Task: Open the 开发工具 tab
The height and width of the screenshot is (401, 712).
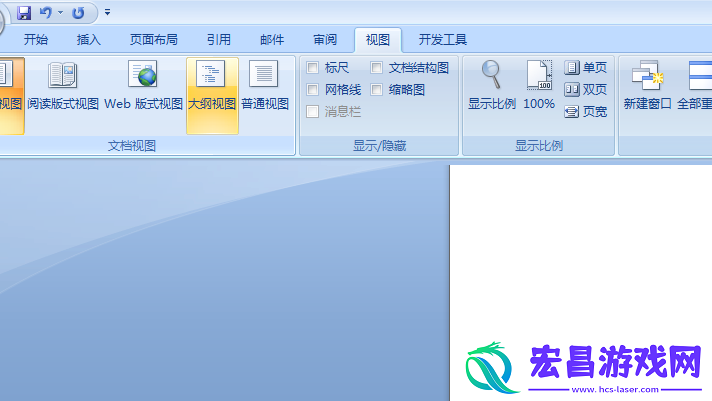Action: (x=443, y=40)
